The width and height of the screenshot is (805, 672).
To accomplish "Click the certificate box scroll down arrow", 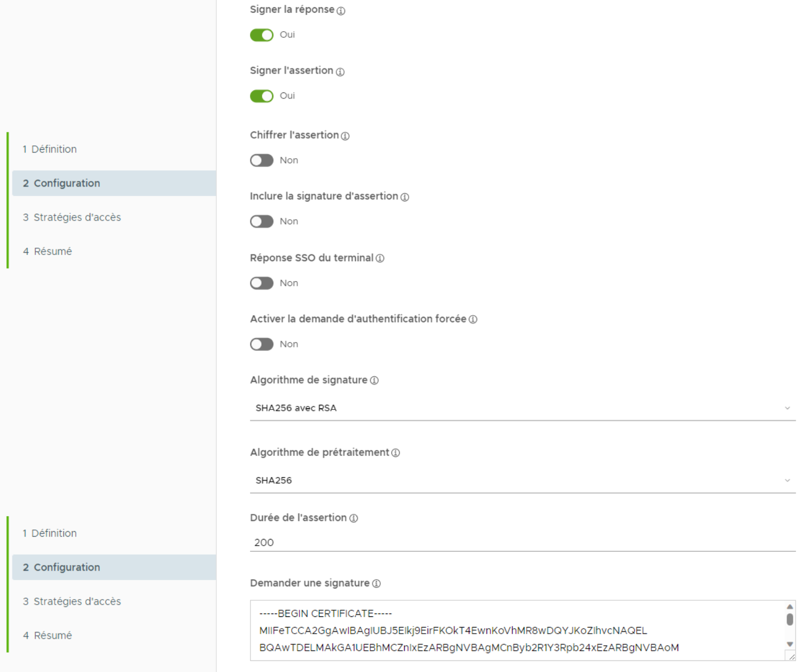I will [x=789, y=644].
